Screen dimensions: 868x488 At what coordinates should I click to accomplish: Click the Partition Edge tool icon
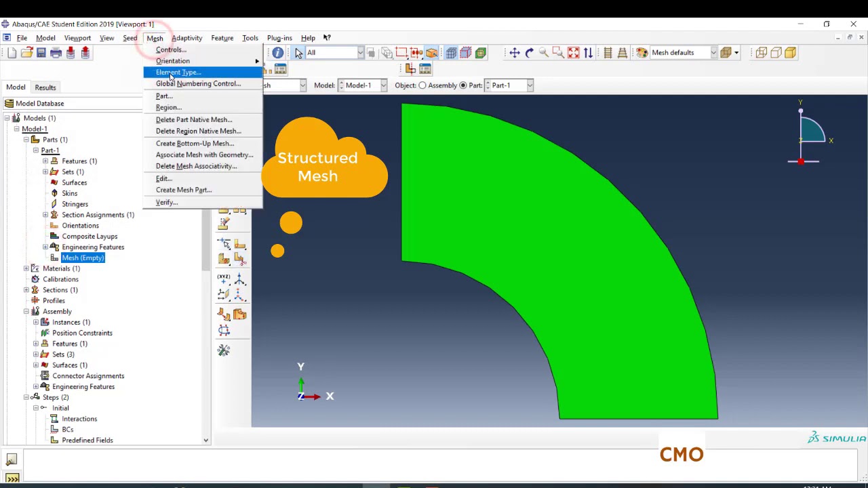click(224, 244)
